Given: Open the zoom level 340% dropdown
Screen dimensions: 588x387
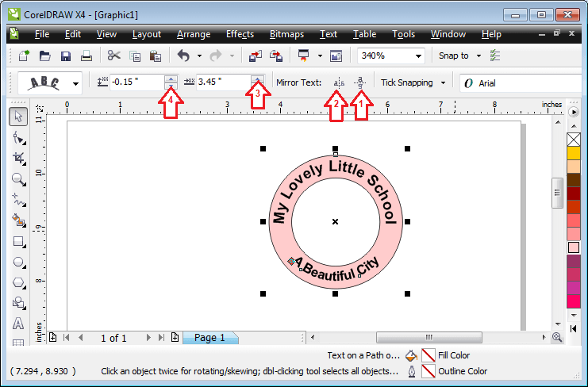Looking at the screenshot, I should 417,56.
